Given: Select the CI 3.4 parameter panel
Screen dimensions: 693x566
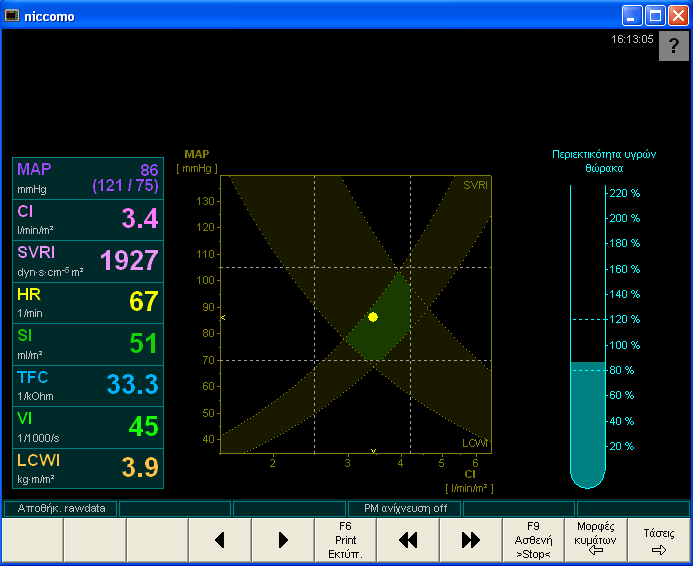Looking at the screenshot, I should click(x=88, y=220).
